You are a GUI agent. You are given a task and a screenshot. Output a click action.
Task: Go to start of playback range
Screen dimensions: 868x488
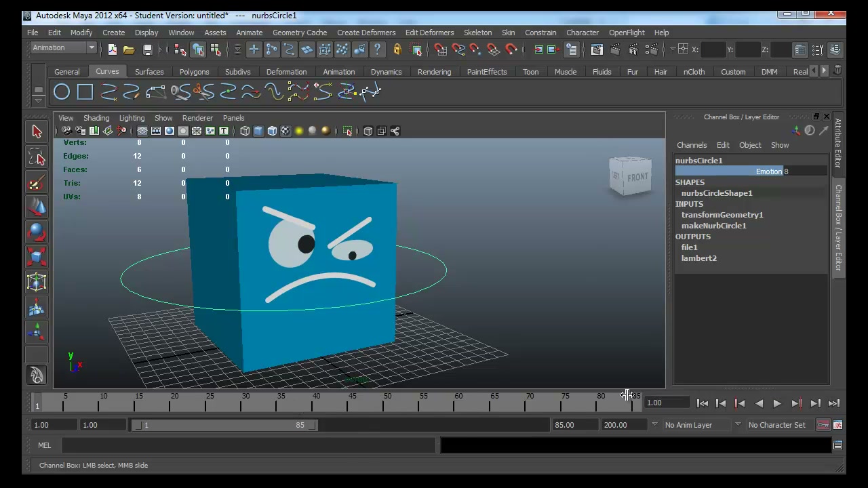(703, 403)
